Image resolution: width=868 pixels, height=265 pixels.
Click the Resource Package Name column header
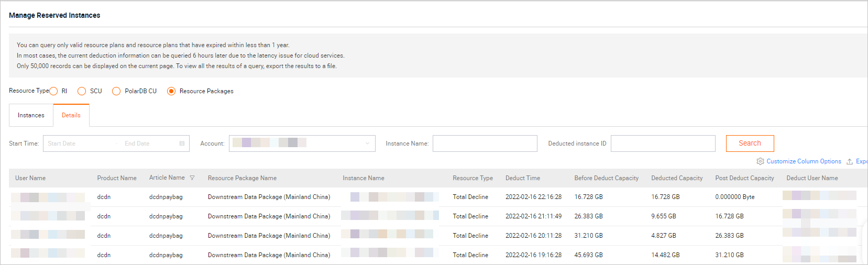(x=242, y=178)
